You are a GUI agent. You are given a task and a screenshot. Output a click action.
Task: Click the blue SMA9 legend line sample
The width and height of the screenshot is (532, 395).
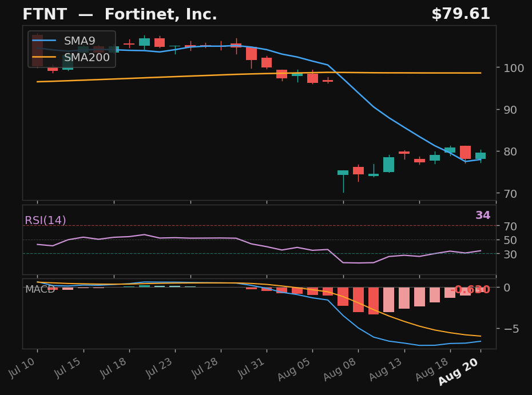[44, 41]
